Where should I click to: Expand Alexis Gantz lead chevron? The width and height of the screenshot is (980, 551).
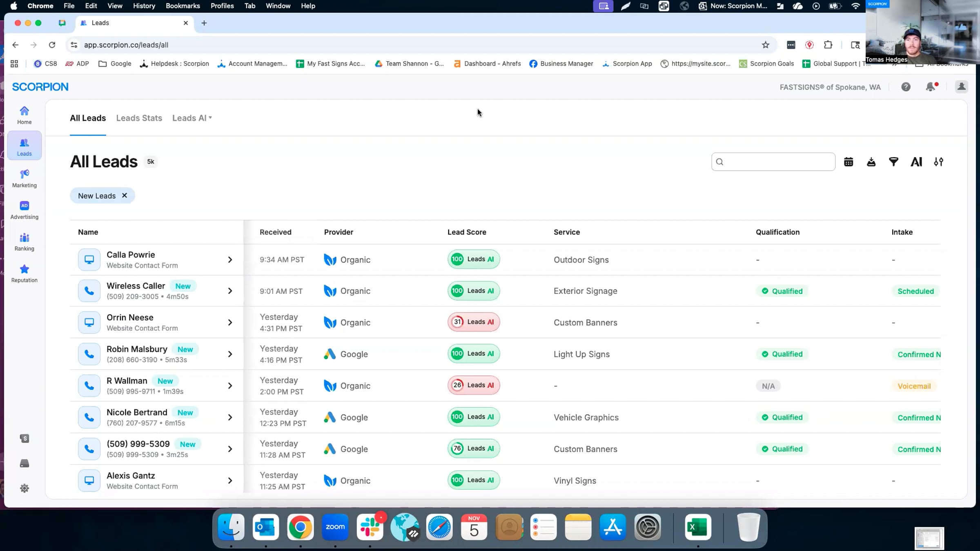(x=230, y=480)
